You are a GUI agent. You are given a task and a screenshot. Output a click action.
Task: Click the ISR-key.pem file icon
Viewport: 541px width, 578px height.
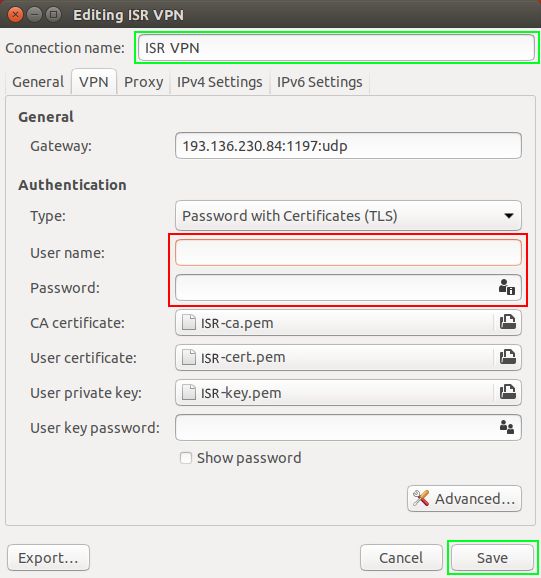point(189,393)
